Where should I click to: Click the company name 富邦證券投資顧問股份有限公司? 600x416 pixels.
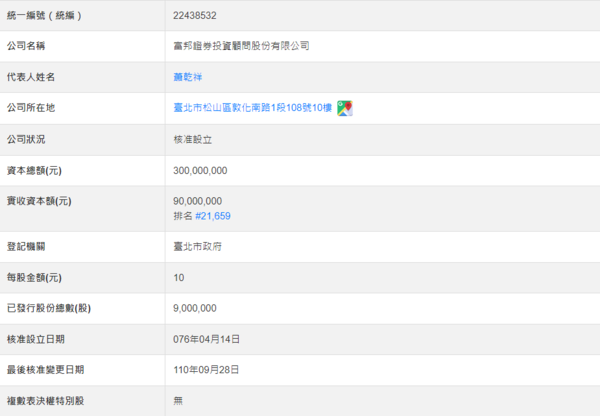pos(241,46)
